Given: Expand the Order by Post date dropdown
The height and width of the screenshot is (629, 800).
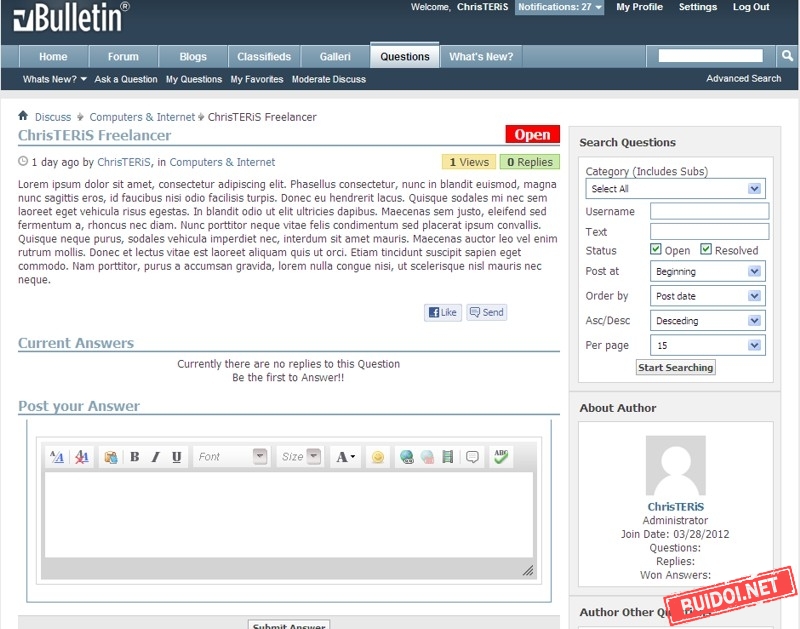Looking at the screenshot, I should coord(707,296).
